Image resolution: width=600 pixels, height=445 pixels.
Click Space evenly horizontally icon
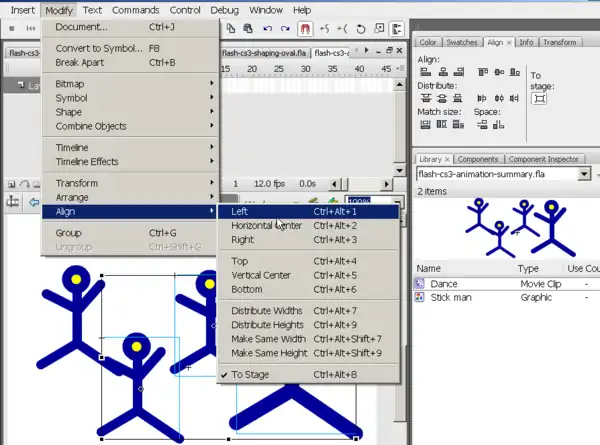coord(483,125)
